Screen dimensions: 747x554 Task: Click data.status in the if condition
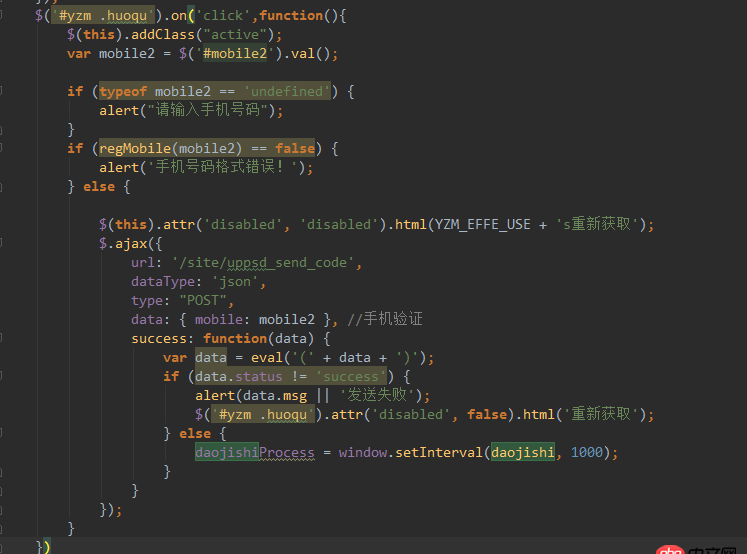click(x=239, y=376)
